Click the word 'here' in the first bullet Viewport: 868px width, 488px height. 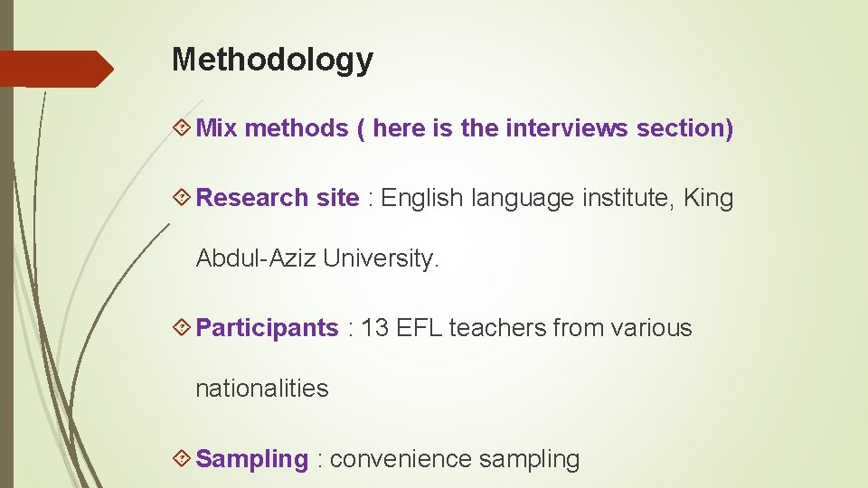pos(399,128)
